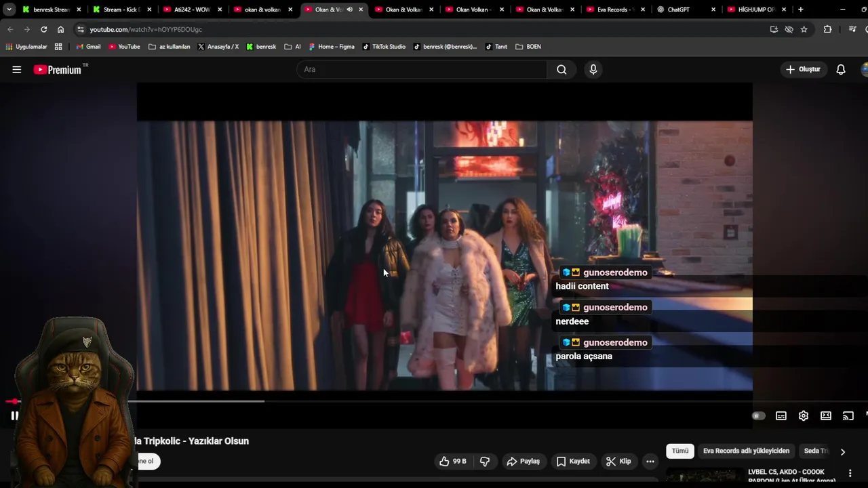This screenshot has height=488, width=868.
Task: Open more actions next to Klip
Action: point(650,461)
